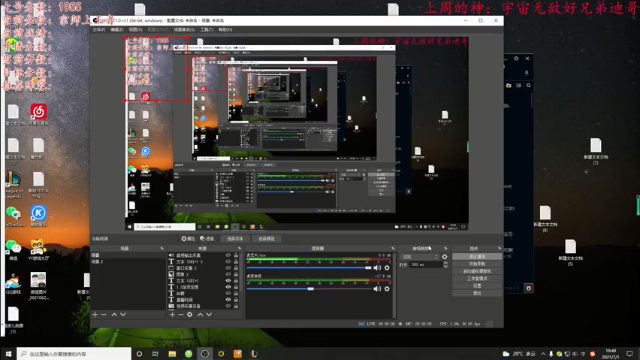Move selected scene up
This screenshot has height=360, width=640.
(x=114, y=315)
